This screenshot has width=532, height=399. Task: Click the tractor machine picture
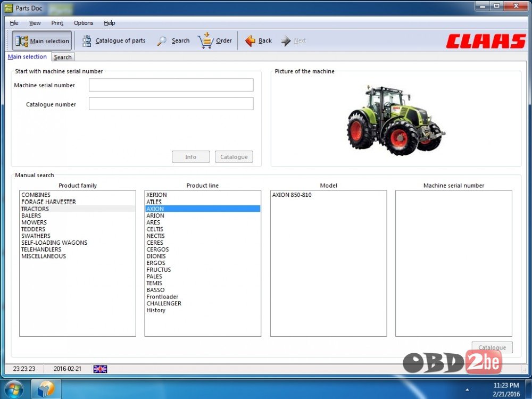tap(396, 120)
